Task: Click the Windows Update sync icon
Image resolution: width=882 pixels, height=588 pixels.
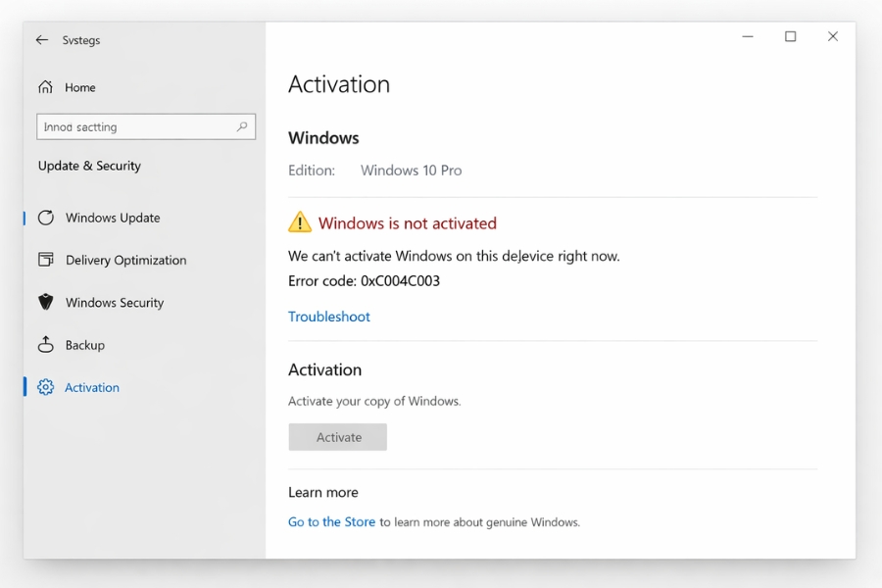Action: tap(46, 218)
